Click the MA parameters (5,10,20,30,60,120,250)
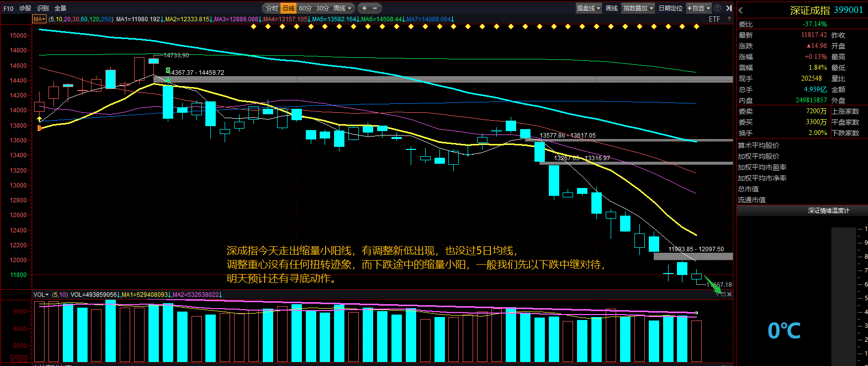The height and width of the screenshot is (366, 868). pos(81,19)
